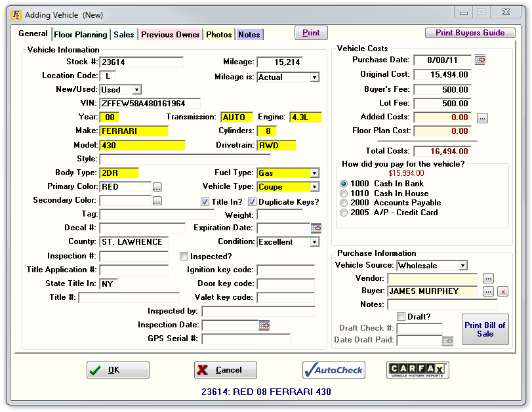Click the Mileage input field
The width and height of the screenshot is (532, 412).
tap(279, 62)
